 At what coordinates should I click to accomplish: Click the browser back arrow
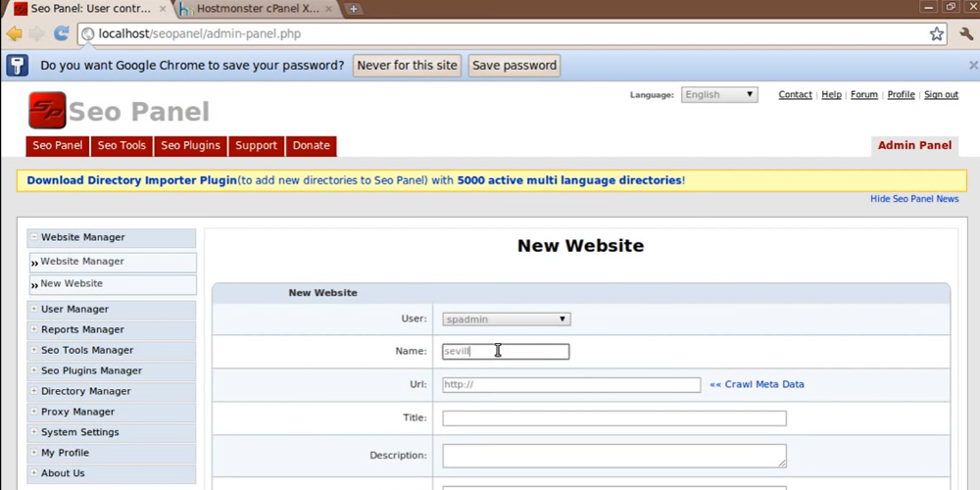pos(14,33)
